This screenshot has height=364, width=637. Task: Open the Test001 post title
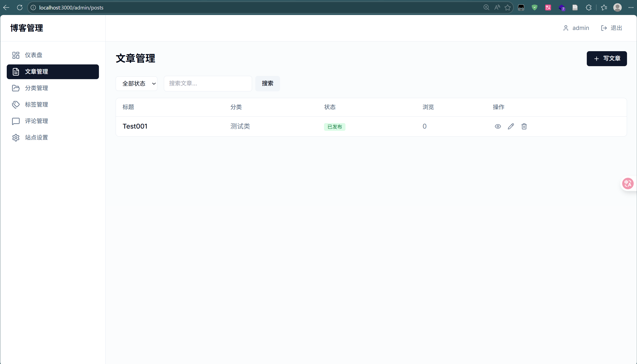coord(135,127)
